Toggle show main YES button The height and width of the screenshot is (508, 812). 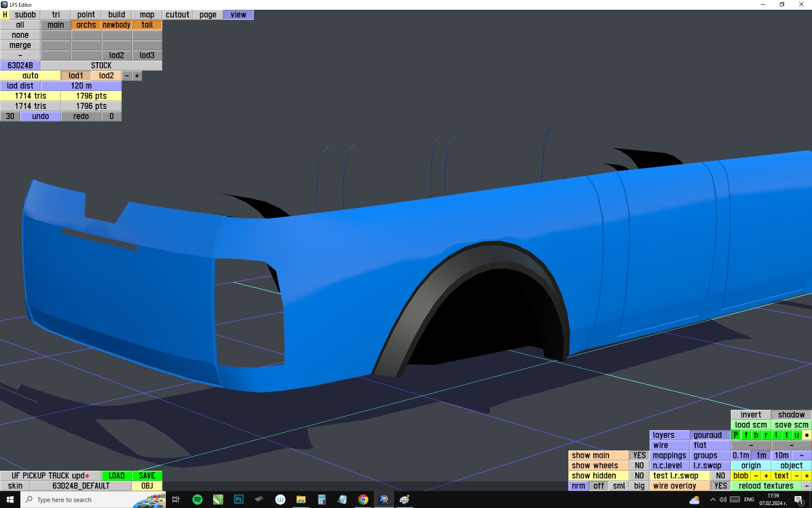pyautogui.click(x=639, y=455)
